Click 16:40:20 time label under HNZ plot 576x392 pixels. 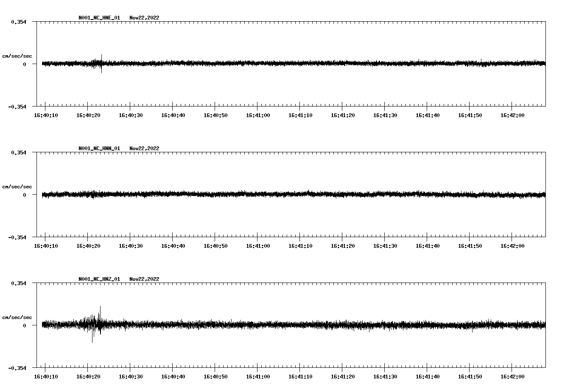tap(88, 377)
